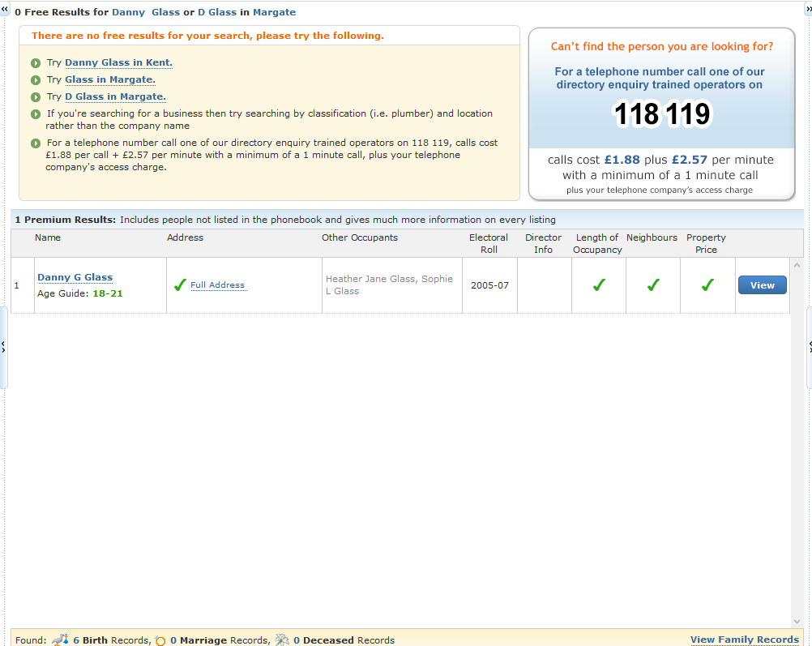Click bullet arrow beside Glass in Margate
This screenshot has height=646, width=812.
click(x=36, y=80)
